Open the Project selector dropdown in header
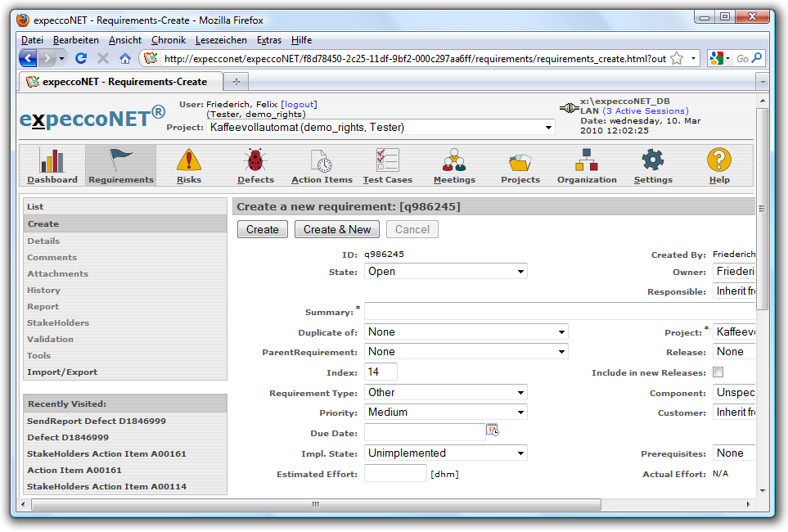 pos(380,128)
